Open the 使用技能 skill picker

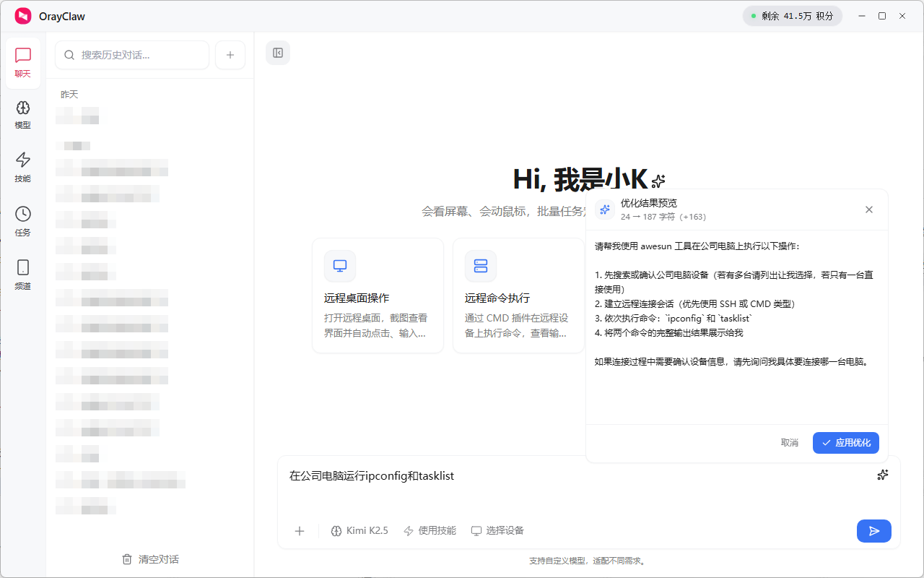(x=430, y=531)
